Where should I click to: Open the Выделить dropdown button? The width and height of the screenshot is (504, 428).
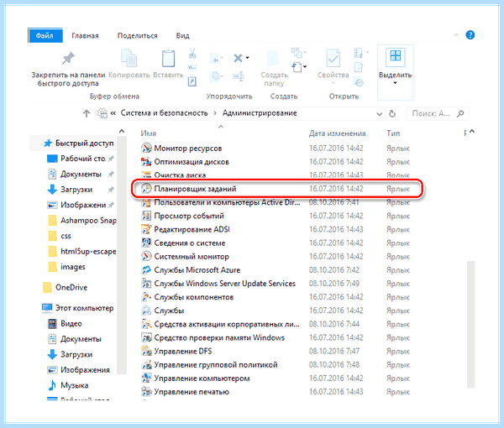click(395, 72)
